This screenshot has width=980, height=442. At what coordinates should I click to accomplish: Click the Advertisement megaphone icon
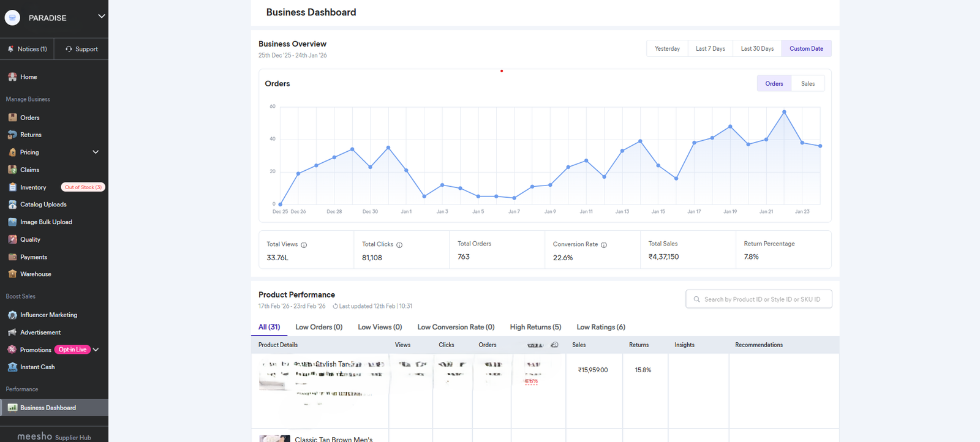tap(12, 332)
